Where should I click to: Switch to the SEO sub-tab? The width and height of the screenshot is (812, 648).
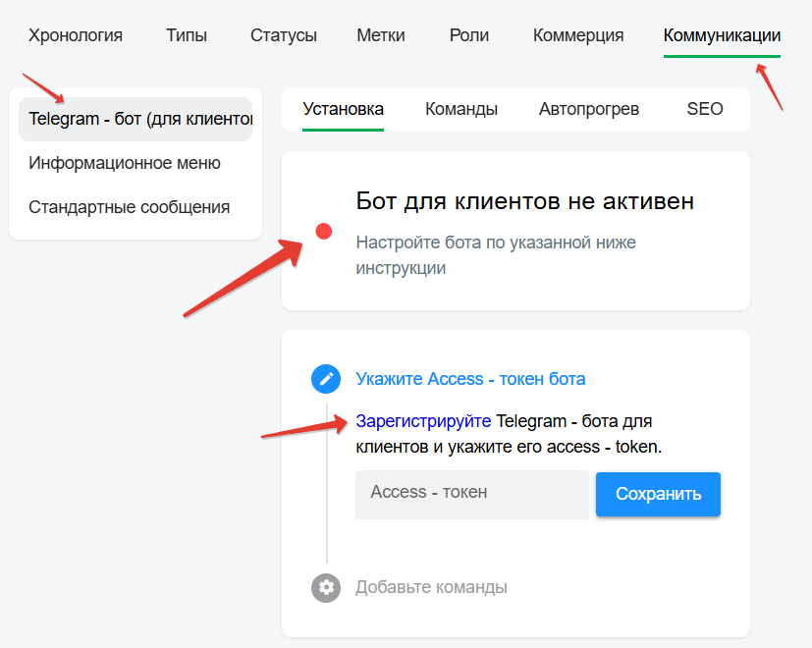click(705, 109)
